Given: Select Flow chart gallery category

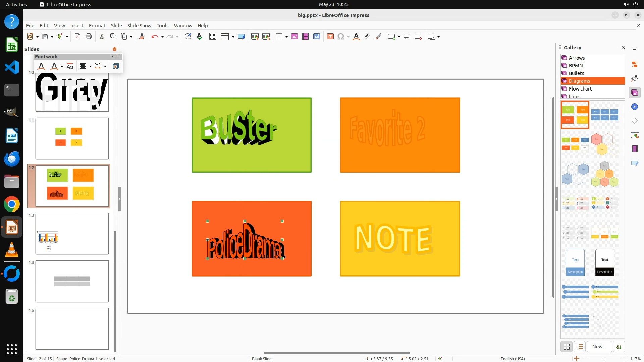Looking at the screenshot, I should (580, 89).
